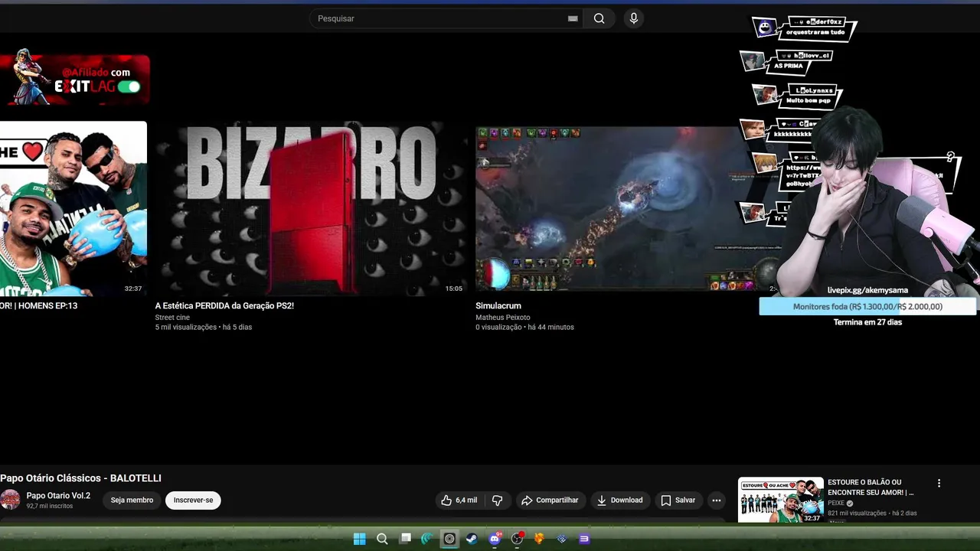Open the Windows Start button
The width and height of the screenshot is (980, 551).
[359, 539]
